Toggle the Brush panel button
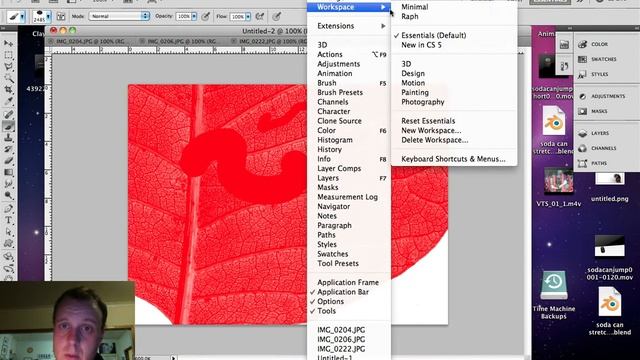 [x=61, y=16]
